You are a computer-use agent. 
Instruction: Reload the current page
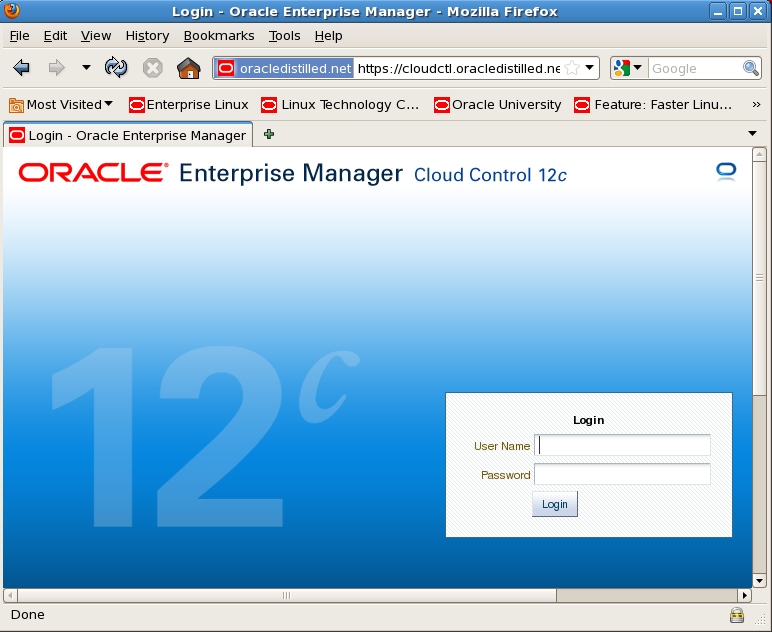pyautogui.click(x=116, y=67)
